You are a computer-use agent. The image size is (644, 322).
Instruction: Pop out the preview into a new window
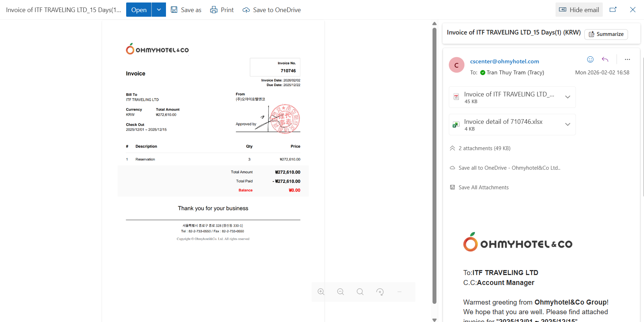(x=613, y=10)
